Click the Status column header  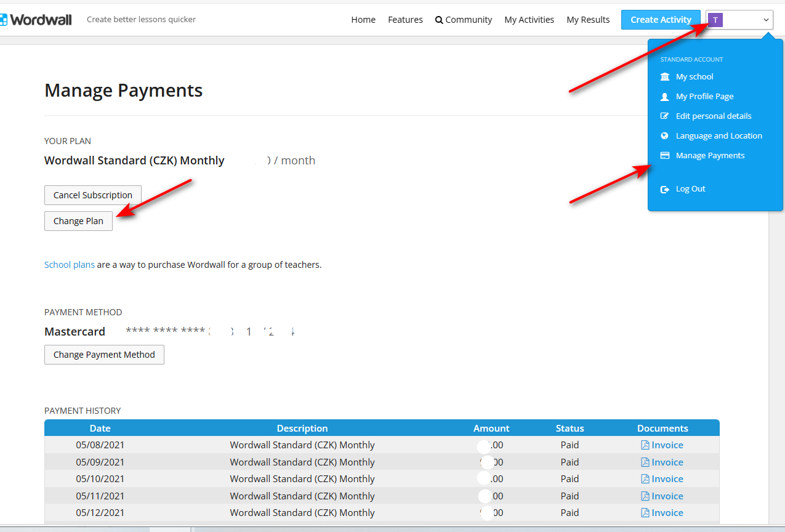click(x=570, y=429)
